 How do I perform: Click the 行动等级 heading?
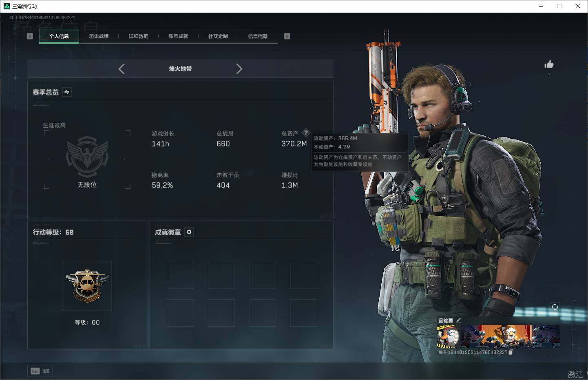53,232
